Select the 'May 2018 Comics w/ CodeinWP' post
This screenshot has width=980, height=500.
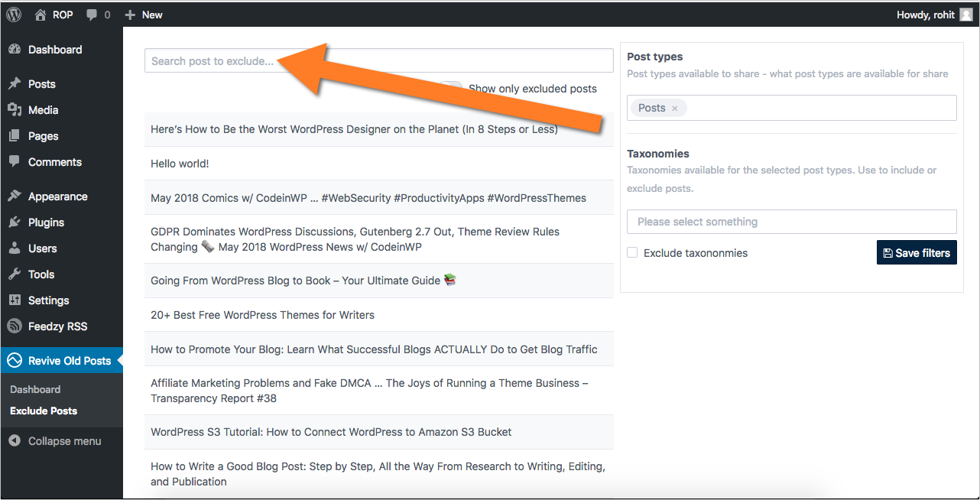click(x=379, y=198)
